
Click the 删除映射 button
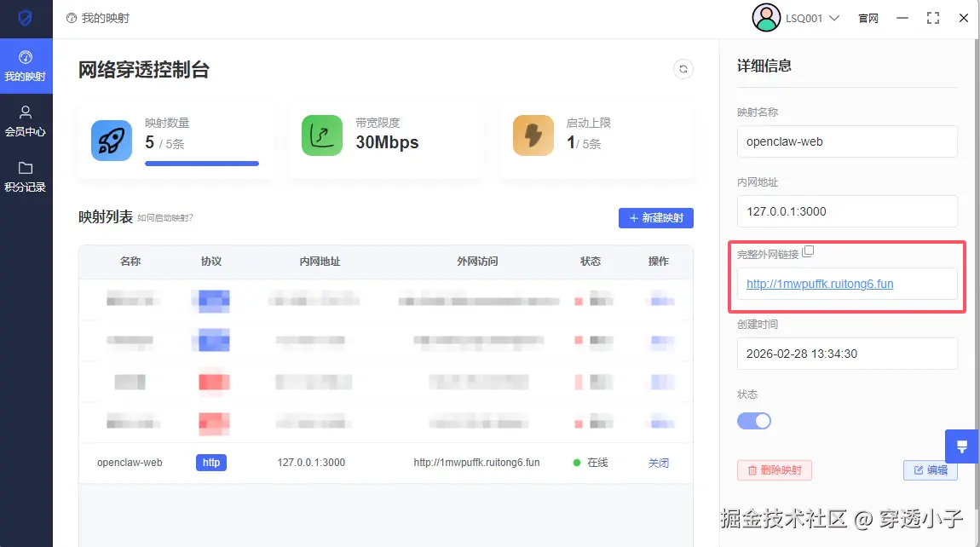coord(775,470)
